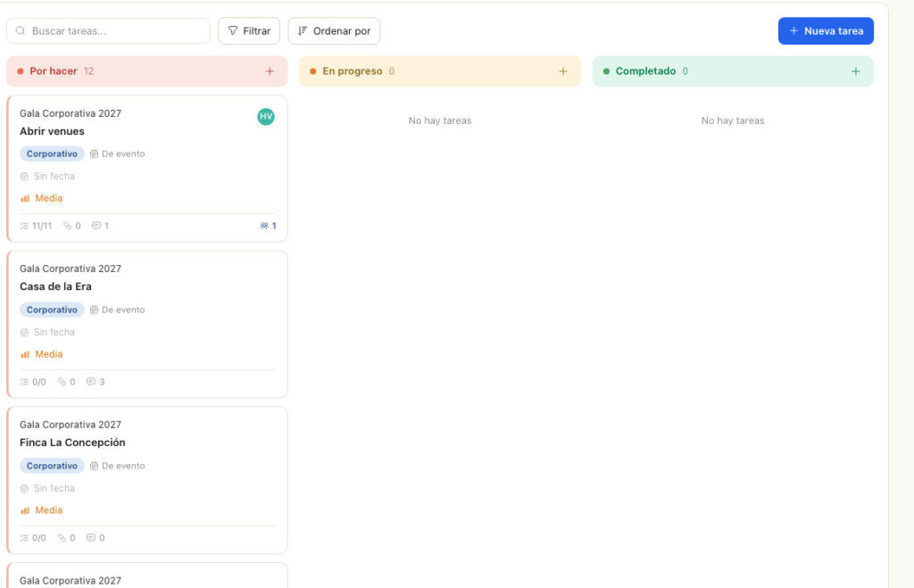Click attachments counter on Abrir venues
914x588 pixels.
click(x=72, y=226)
